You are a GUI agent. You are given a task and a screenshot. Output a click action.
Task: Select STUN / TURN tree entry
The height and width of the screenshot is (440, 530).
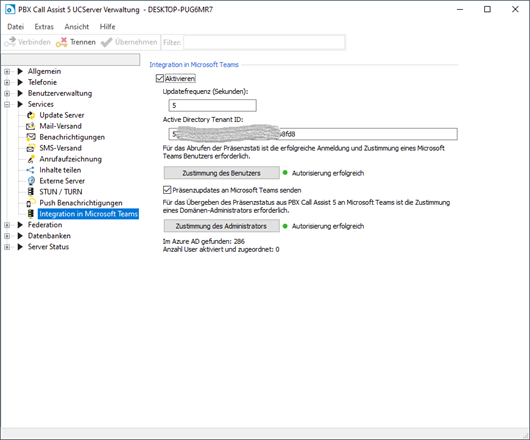[61, 192]
